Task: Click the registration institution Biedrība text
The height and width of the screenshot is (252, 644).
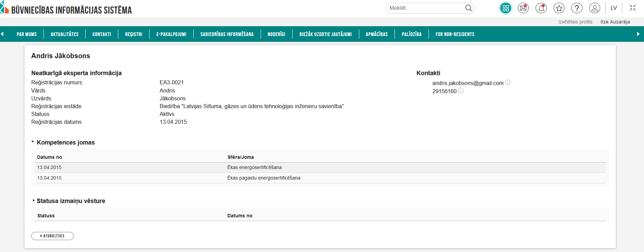Action: [x=251, y=106]
